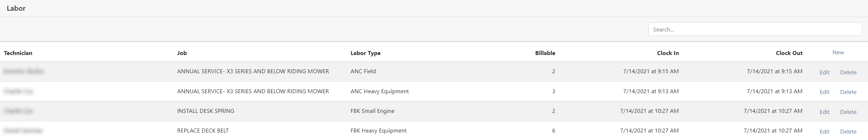Sort by the Technician column header

18,53
